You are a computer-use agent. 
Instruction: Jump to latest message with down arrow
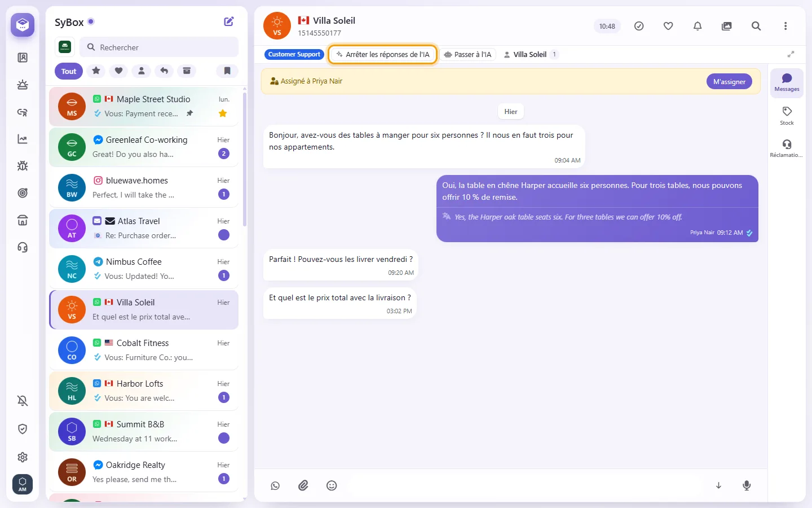pos(718,485)
